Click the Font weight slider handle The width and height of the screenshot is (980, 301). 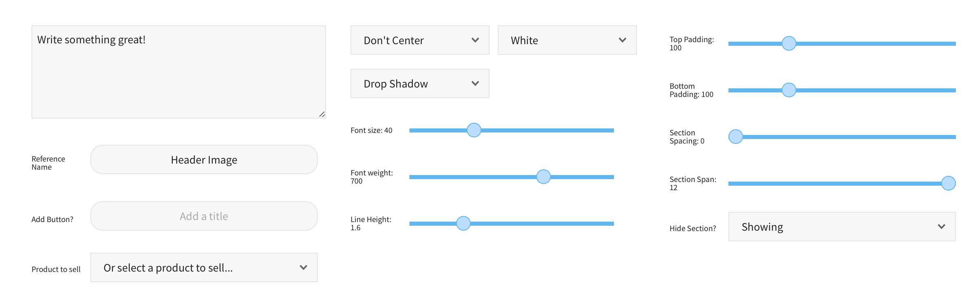544,177
